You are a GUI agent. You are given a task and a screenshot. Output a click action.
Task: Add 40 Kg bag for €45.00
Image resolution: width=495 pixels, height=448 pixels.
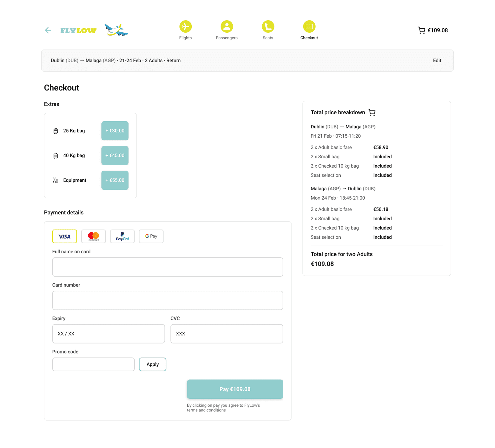tap(115, 155)
